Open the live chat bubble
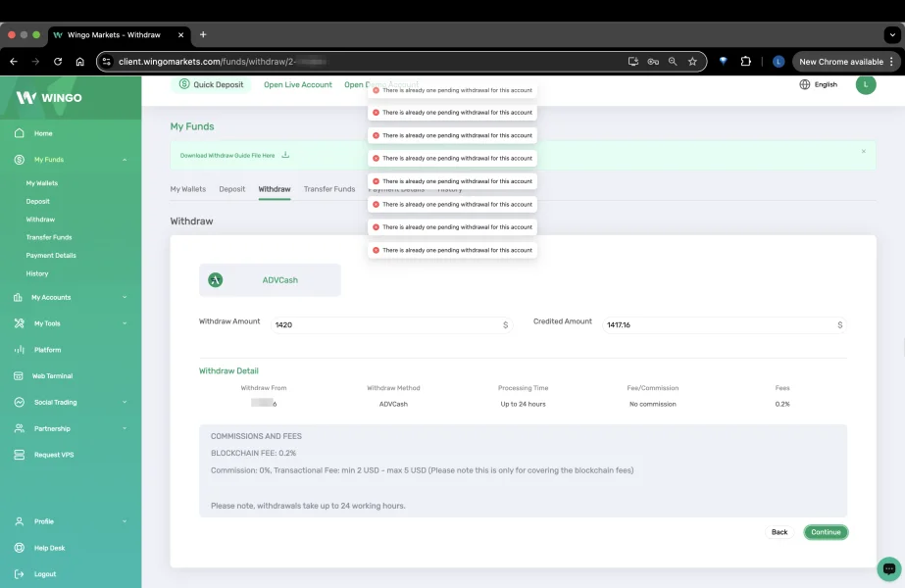Viewport: 905px width, 588px height. pyautogui.click(x=889, y=569)
